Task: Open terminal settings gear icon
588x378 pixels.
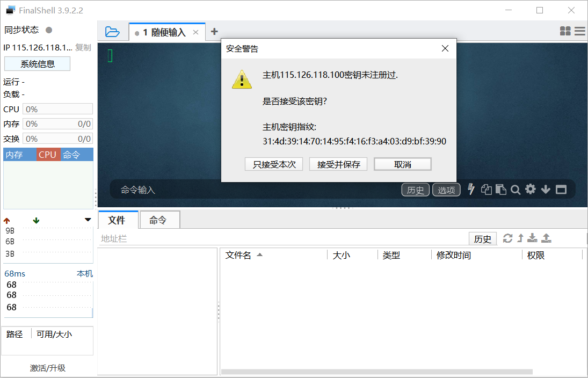Action: (x=531, y=189)
